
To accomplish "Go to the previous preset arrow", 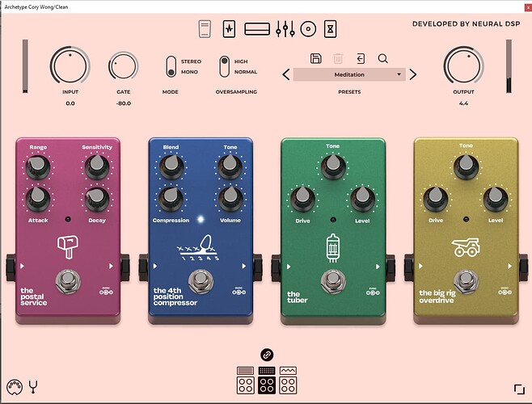I will click(285, 74).
